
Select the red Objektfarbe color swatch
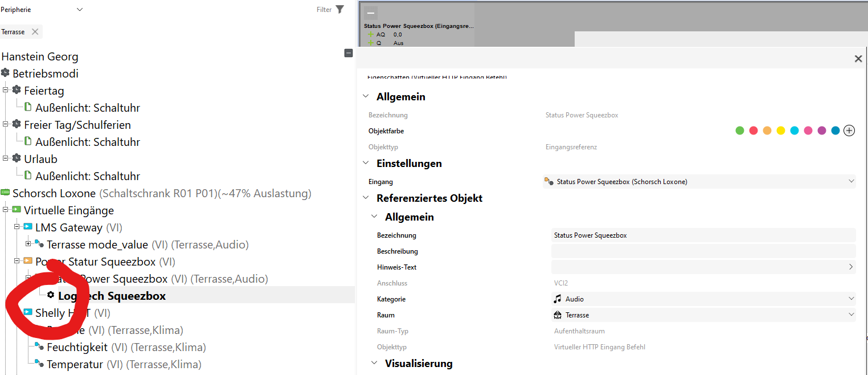[753, 130]
